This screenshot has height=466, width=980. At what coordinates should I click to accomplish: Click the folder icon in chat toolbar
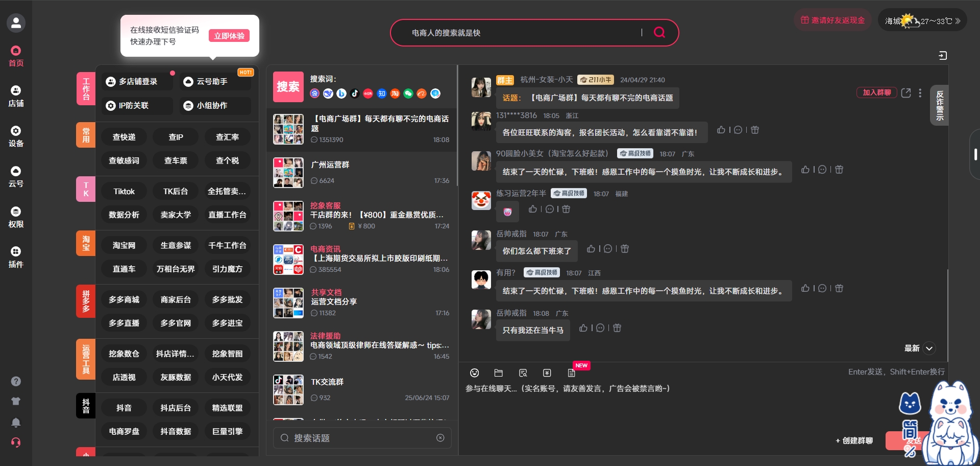click(x=499, y=373)
